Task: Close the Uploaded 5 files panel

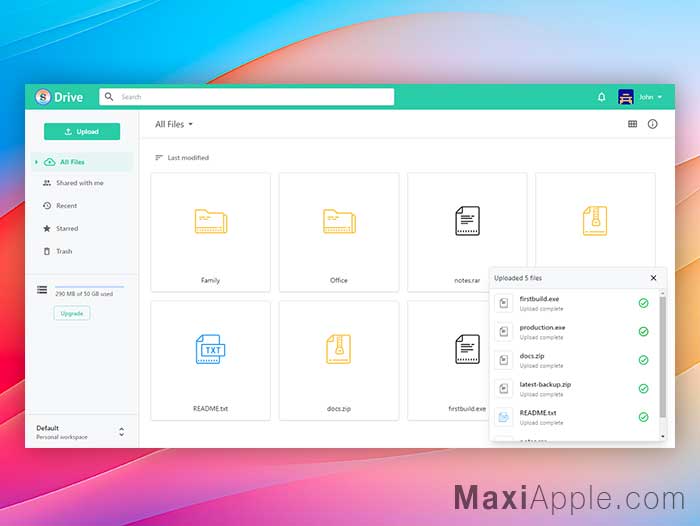Action: [653, 278]
